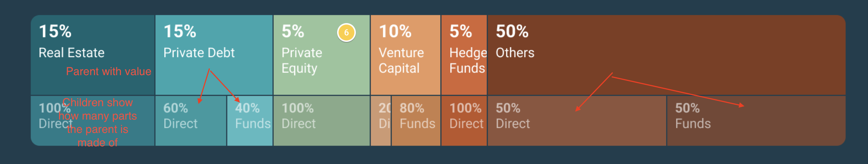Click the red arrowhead pointing at 50% Funds
Viewport: 868px width, 164px height.
click(x=741, y=105)
